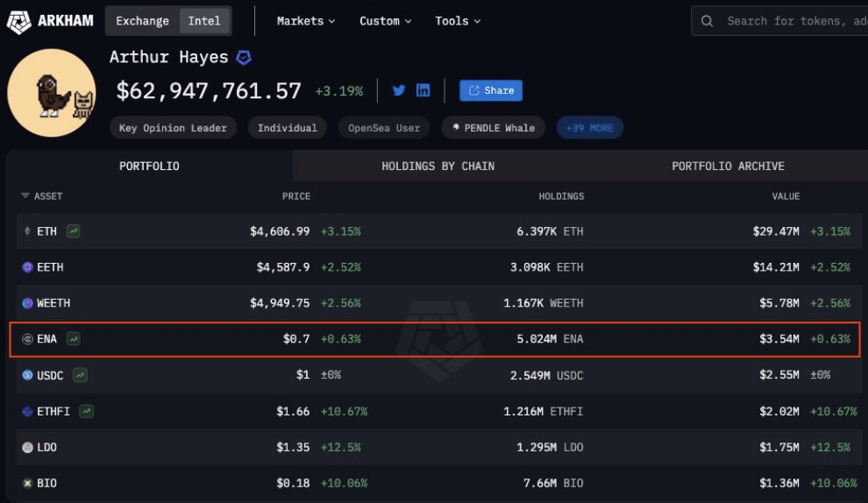This screenshot has width=868, height=503.
Task: Open the chart icon next to ENA
Action: click(73, 338)
